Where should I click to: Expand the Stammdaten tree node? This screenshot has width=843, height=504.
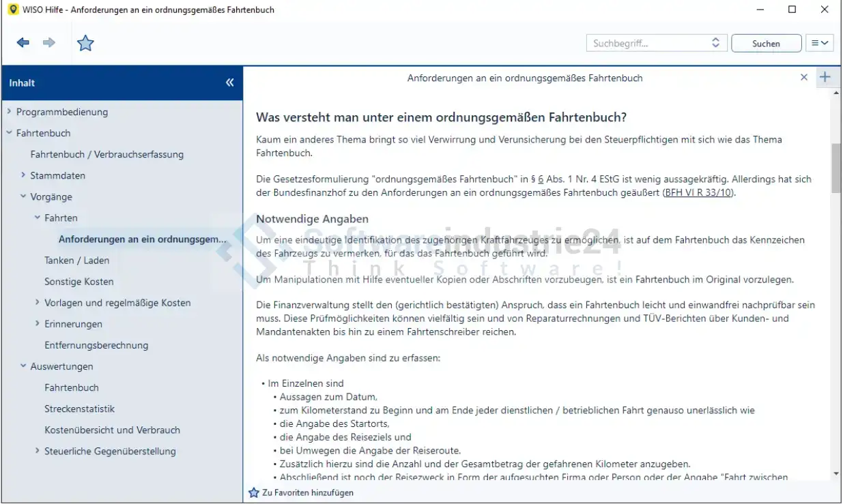coord(23,175)
